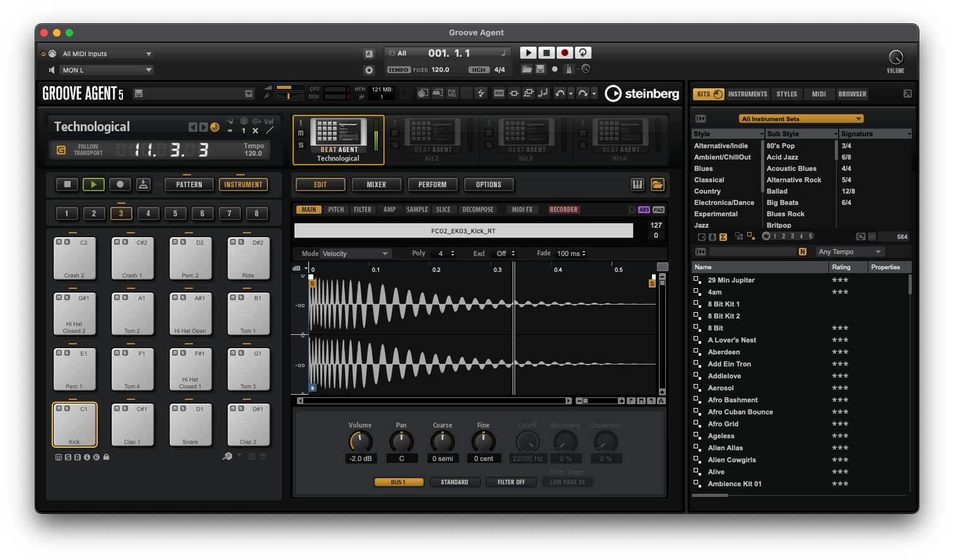Click the next kit arrow beside Technological
The width and height of the screenshot is (954, 560).
click(x=204, y=127)
